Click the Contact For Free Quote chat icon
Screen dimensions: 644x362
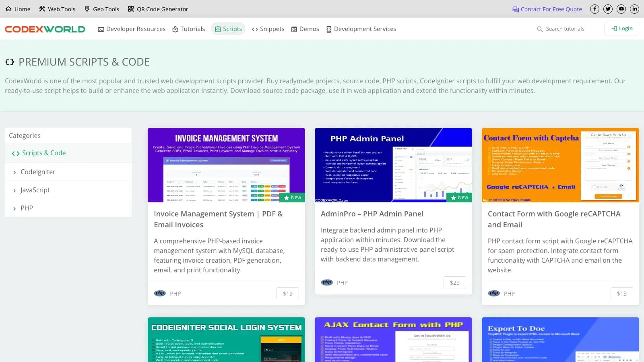click(x=516, y=9)
